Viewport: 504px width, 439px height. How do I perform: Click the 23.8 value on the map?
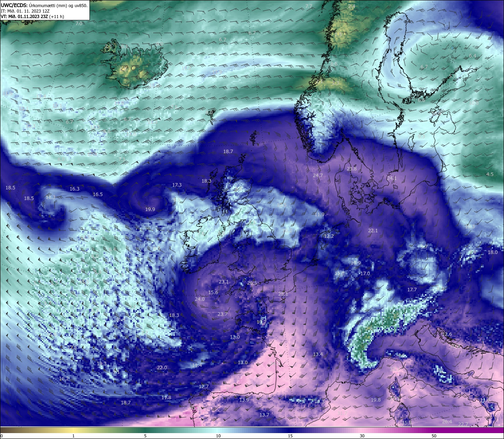tap(352, 169)
